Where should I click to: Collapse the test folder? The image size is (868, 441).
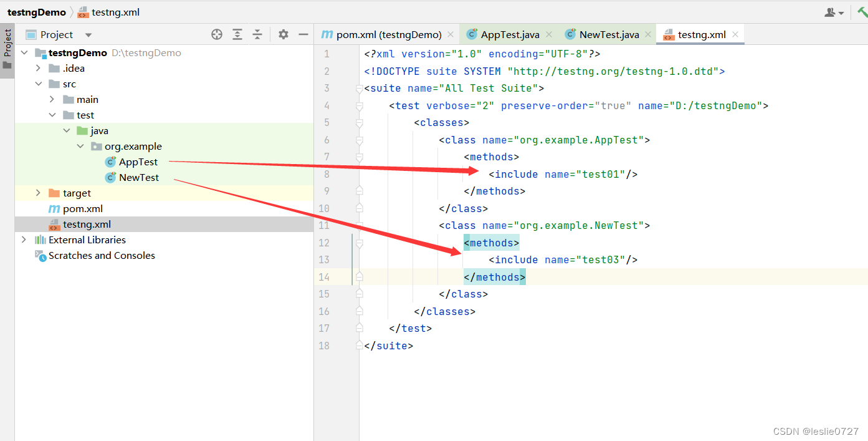52,115
